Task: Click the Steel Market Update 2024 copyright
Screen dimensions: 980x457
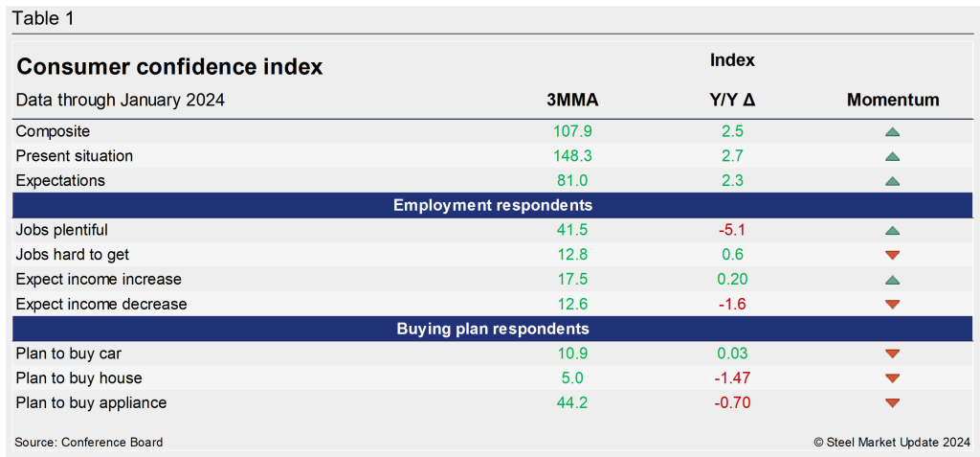Action: 891,442
